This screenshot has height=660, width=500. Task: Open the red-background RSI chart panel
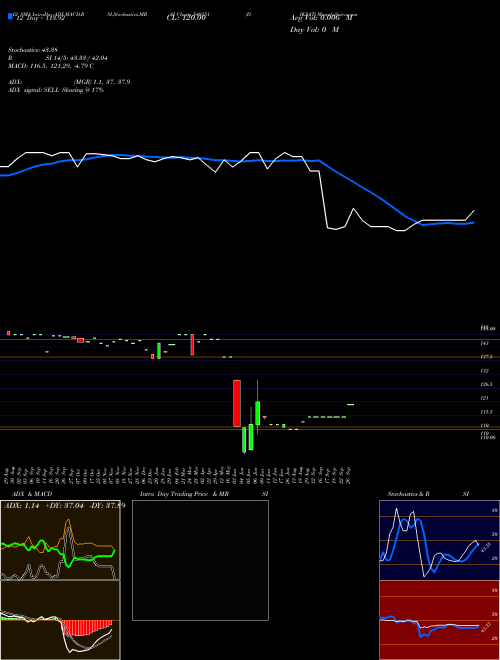click(x=439, y=620)
